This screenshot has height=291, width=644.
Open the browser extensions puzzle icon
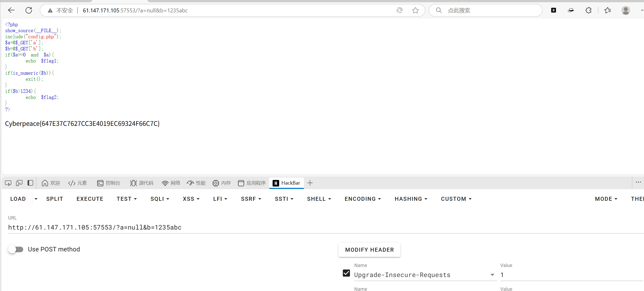(588, 10)
